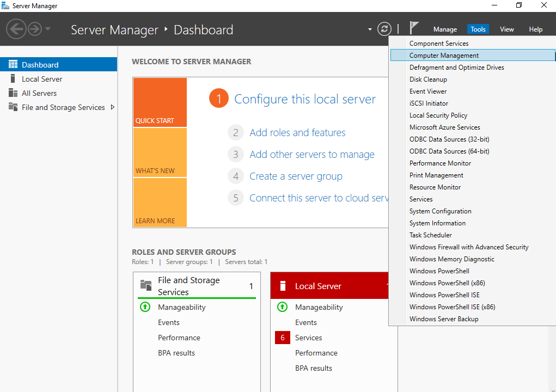Click the forward navigation arrow icon

click(x=35, y=29)
